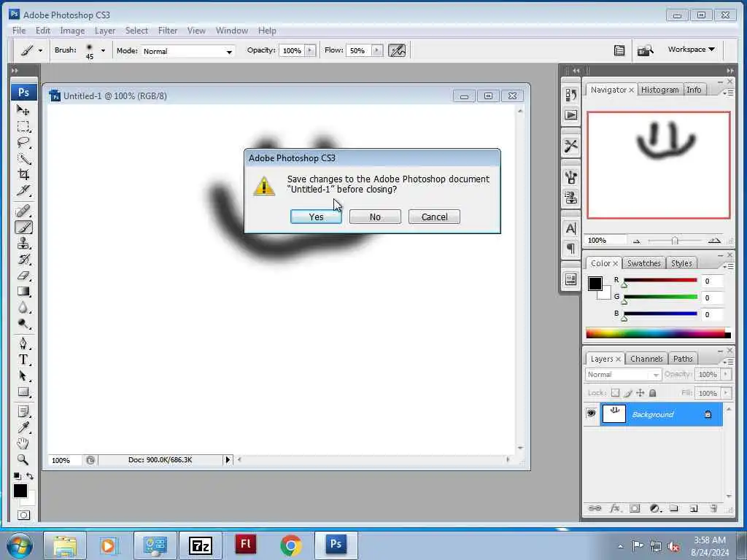The image size is (747, 560).
Task: Open the Layer menu
Action: tap(105, 31)
